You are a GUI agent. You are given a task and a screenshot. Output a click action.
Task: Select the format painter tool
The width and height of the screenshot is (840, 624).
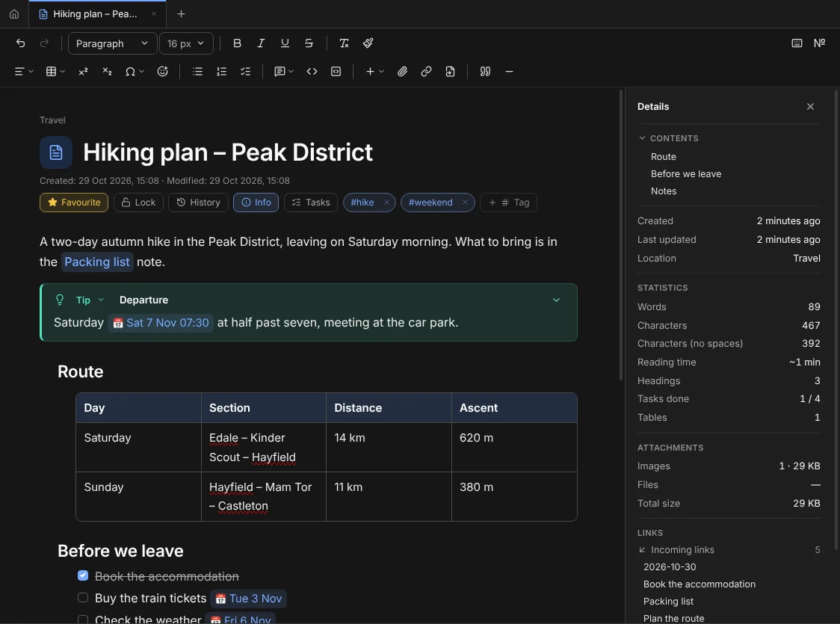[368, 43]
